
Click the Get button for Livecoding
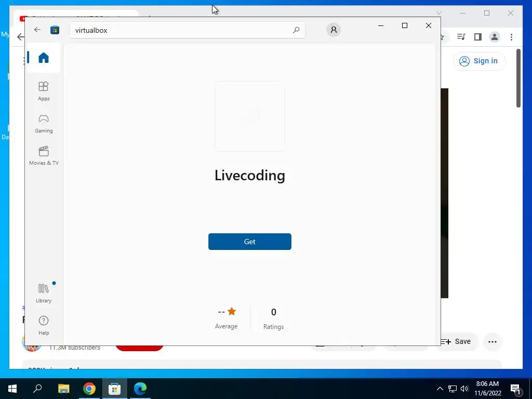pyautogui.click(x=250, y=242)
